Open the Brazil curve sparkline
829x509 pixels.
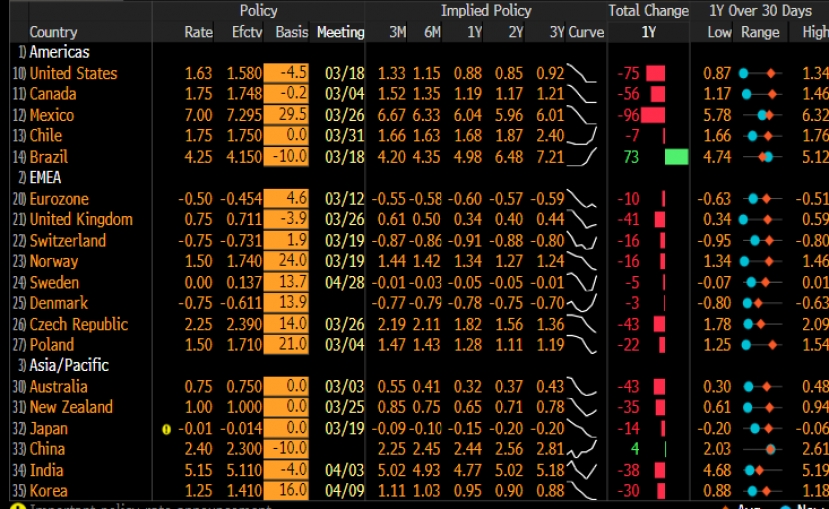click(582, 157)
